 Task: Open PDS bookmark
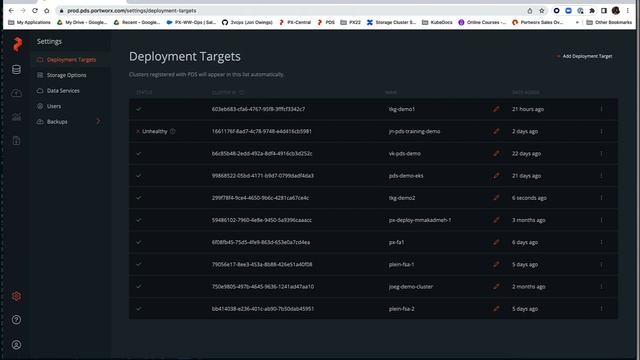[326, 22]
